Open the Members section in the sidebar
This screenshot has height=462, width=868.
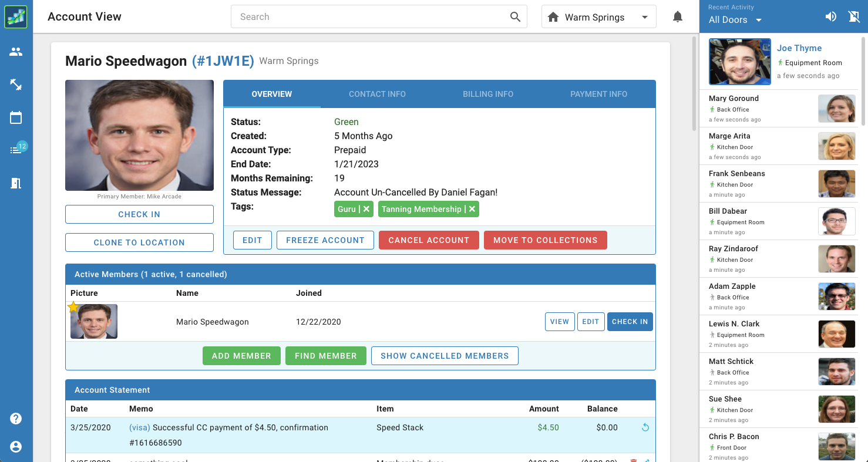pos(16,51)
